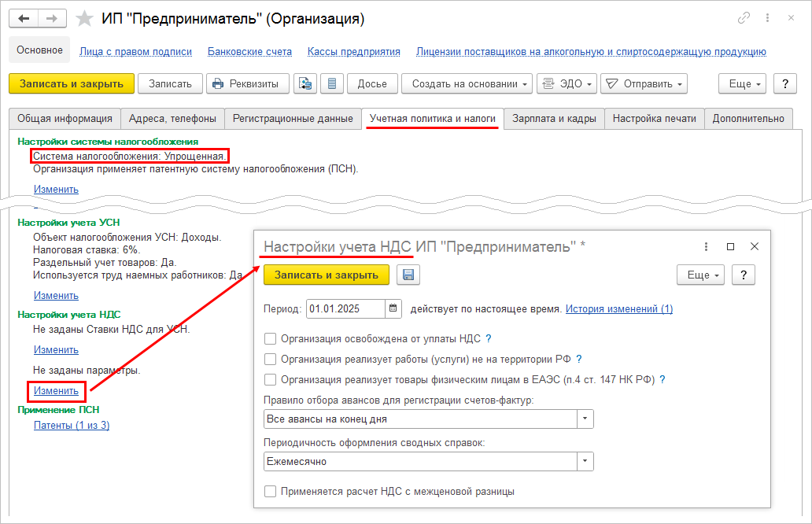Close the Настройки учета НДС dialog
Image resolution: width=812 pixels, height=524 pixels.
point(755,246)
